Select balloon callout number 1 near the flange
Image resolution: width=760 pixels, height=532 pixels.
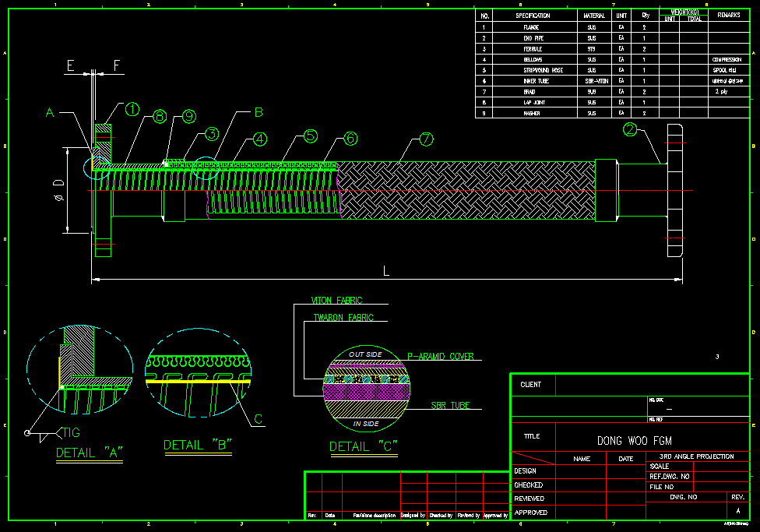(132, 109)
